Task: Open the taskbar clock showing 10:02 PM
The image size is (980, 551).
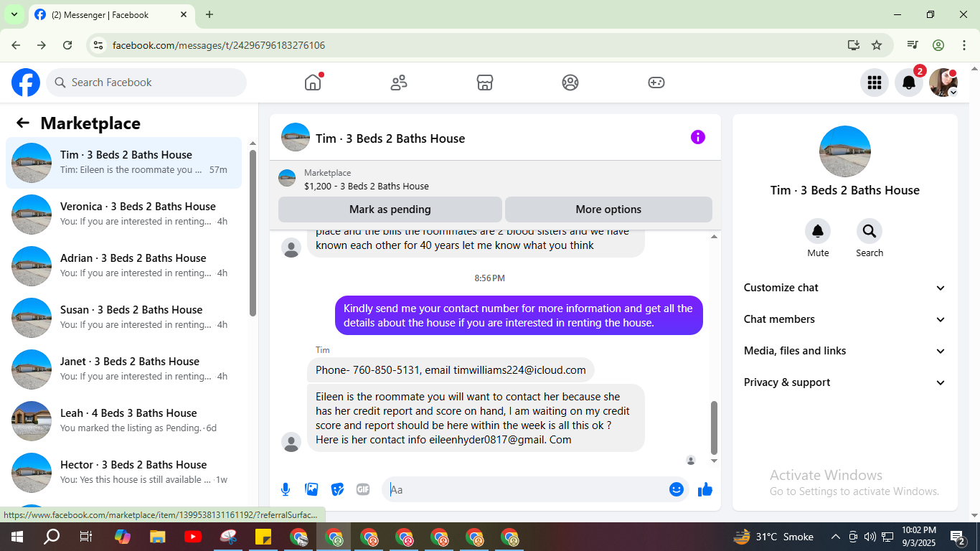Action: click(x=919, y=537)
